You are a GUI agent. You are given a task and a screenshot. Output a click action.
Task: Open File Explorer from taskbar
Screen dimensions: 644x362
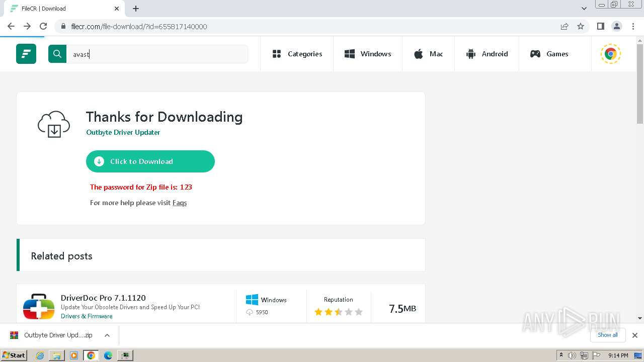pos(57,355)
